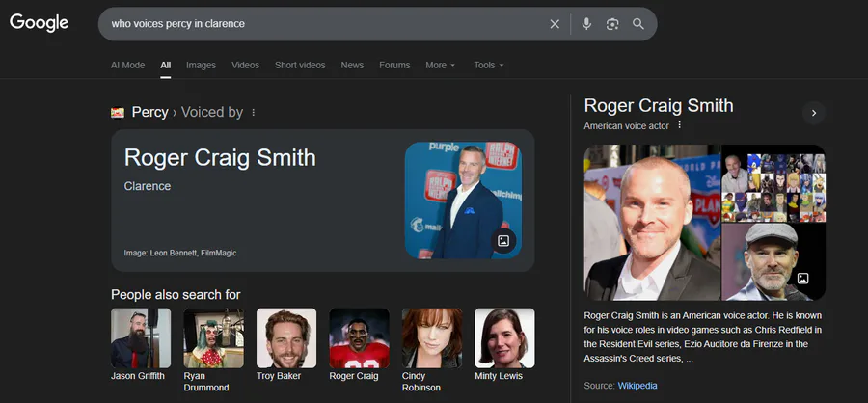Click the People also search for heading
Viewport: 868px width, 403px height.
[176, 294]
